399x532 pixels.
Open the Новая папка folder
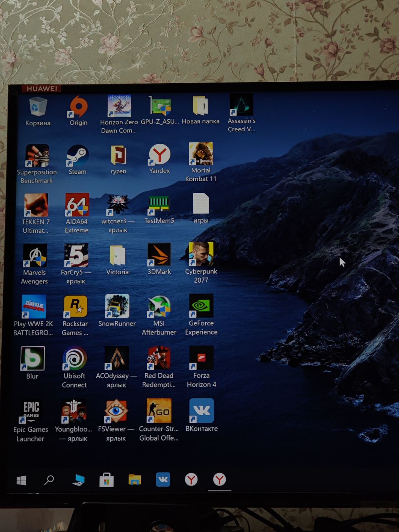point(200,106)
